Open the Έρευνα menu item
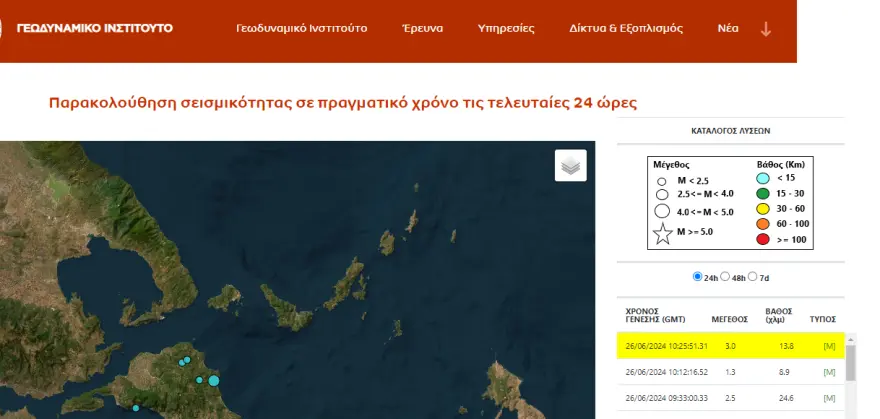Screen dimensions: 880x419 (422, 28)
